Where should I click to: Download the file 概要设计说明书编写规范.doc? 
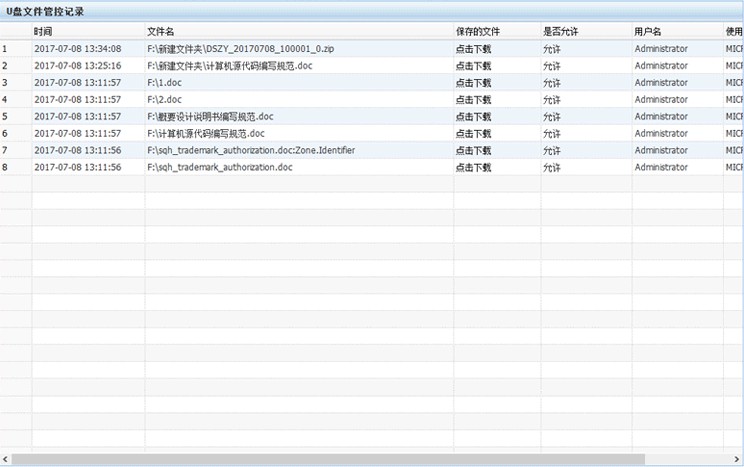473,117
